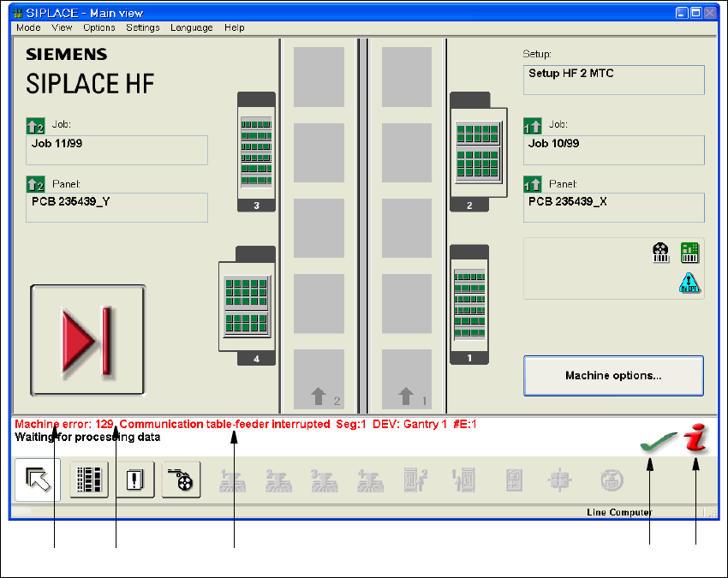
Task: Select feeder table location 3
Action: pos(256,152)
